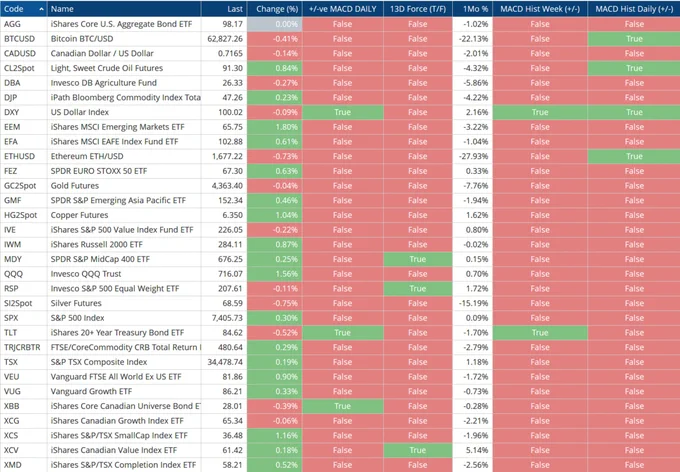
Task: Click Copper Futures name
Action: [x=79, y=215]
